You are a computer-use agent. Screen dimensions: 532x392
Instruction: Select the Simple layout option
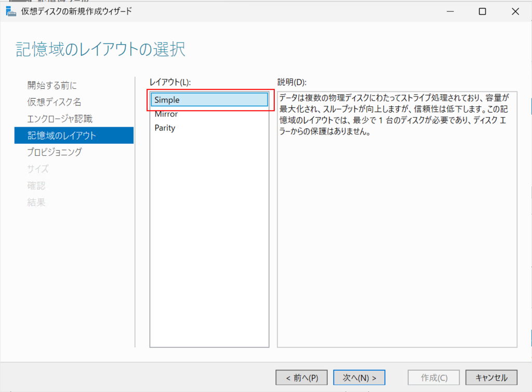point(209,100)
